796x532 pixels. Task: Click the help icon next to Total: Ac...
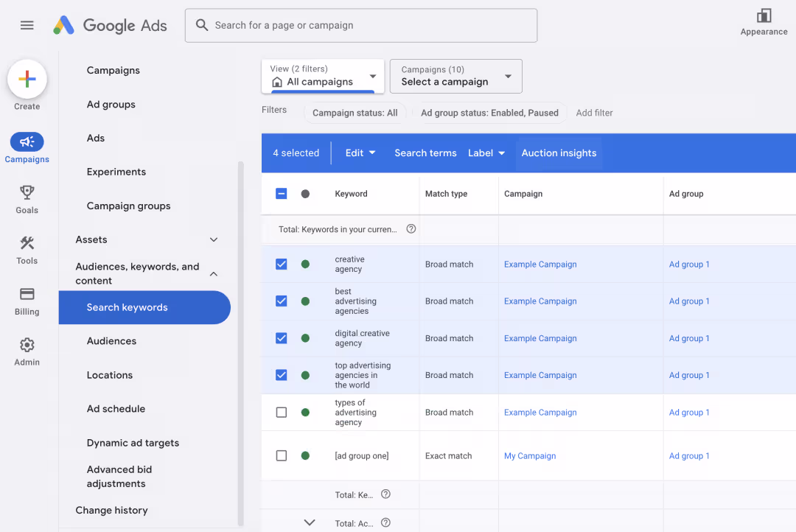tap(385, 522)
